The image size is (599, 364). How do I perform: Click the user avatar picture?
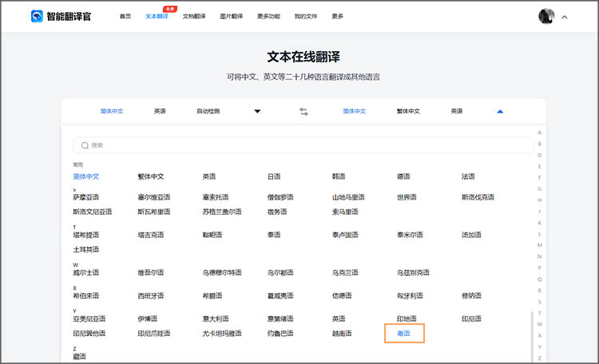[x=546, y=16]
